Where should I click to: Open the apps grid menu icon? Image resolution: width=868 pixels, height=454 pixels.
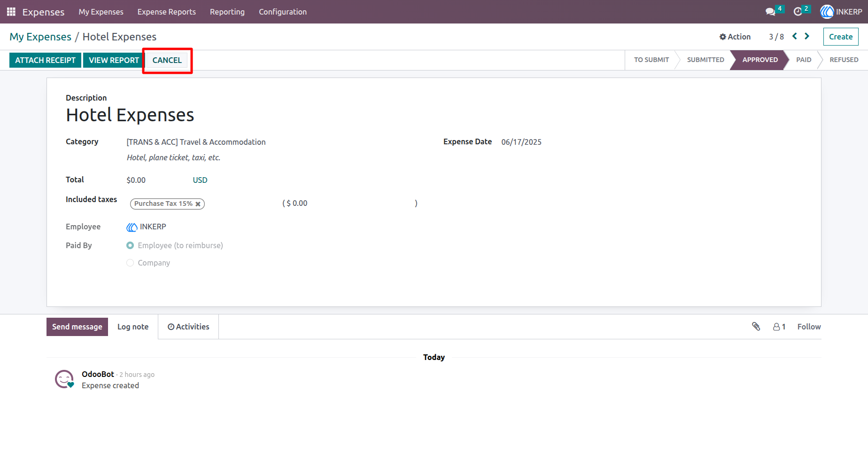tap(11, 12)
